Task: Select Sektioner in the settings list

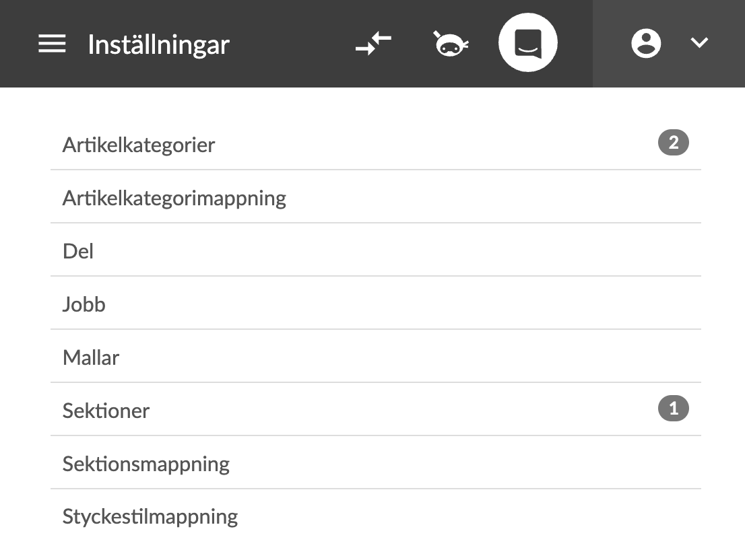Action: click(x=106, y=411)
